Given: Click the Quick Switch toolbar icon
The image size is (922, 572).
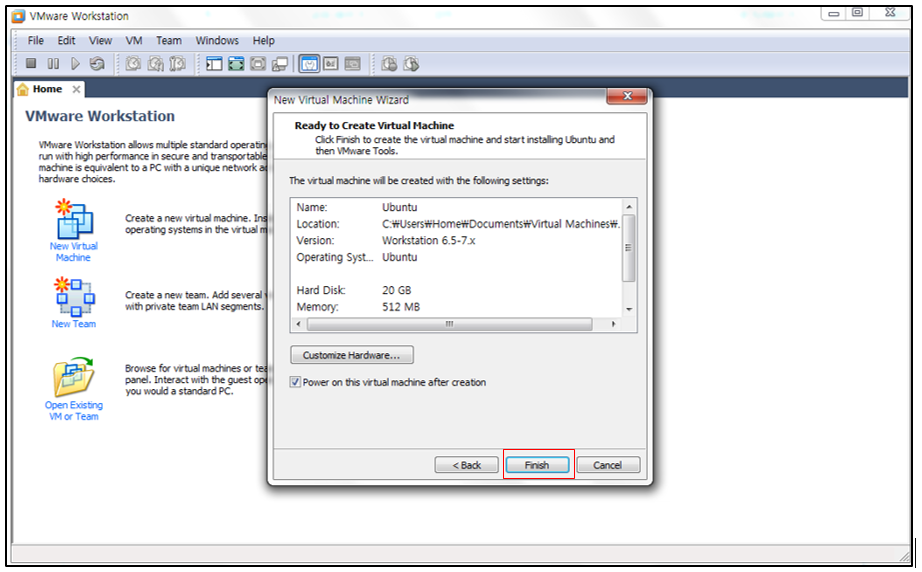Looking at the screenshot, I should (x=258, y=63).
